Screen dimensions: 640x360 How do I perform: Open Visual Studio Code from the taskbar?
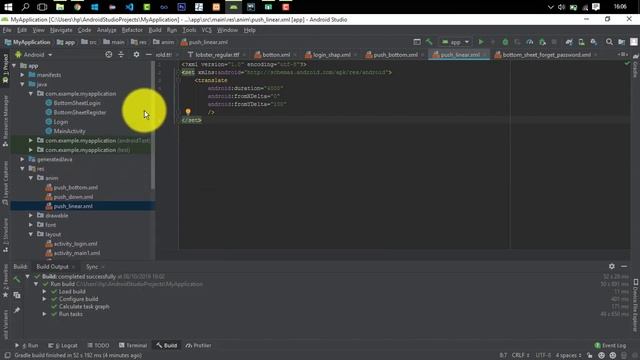point(129,7)
